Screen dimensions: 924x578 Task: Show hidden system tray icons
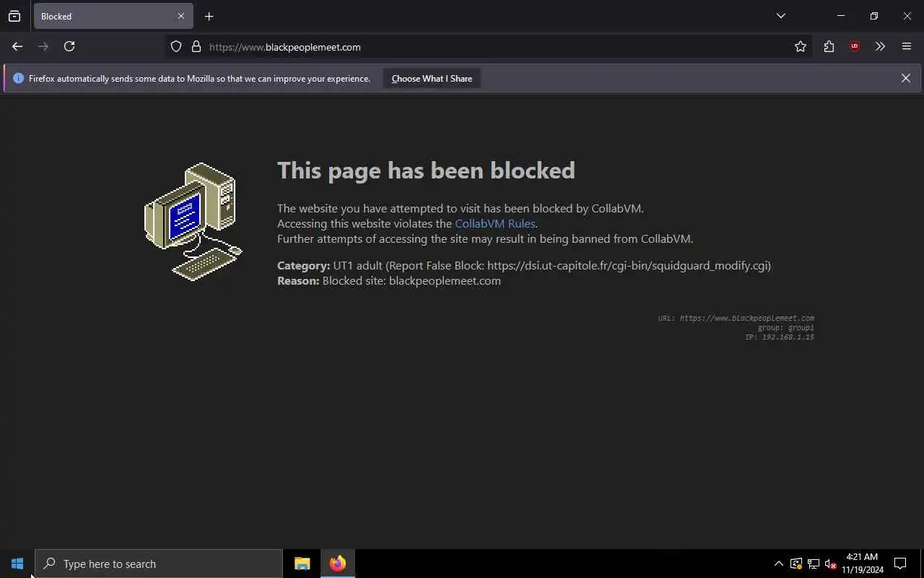point(778,564)
